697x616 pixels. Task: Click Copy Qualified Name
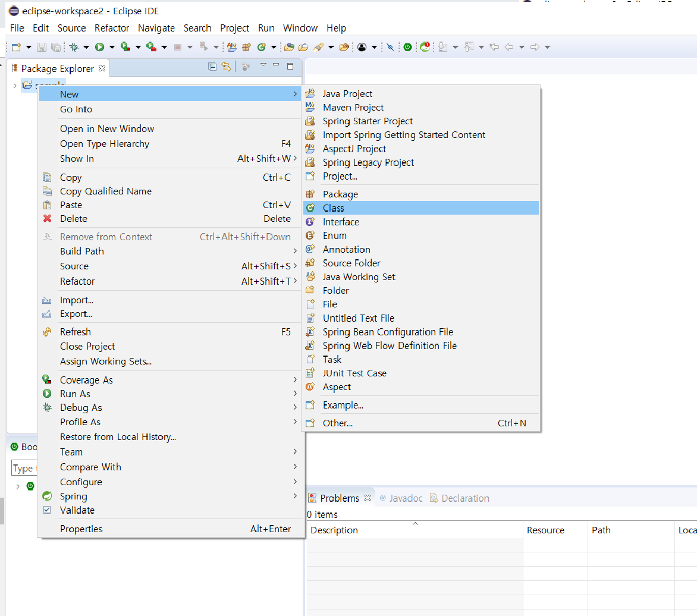[170, 191]
